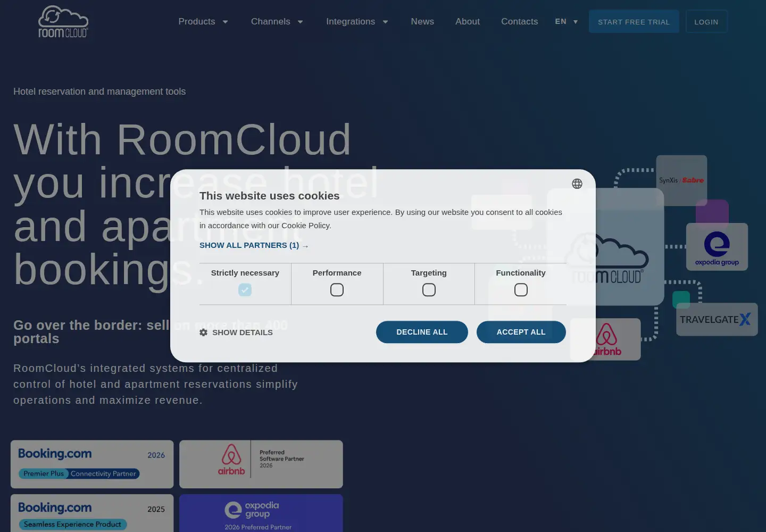Click the RoomCloud logo in header
Viewport: 766px width, 532px height.
[x=63, y=21]
